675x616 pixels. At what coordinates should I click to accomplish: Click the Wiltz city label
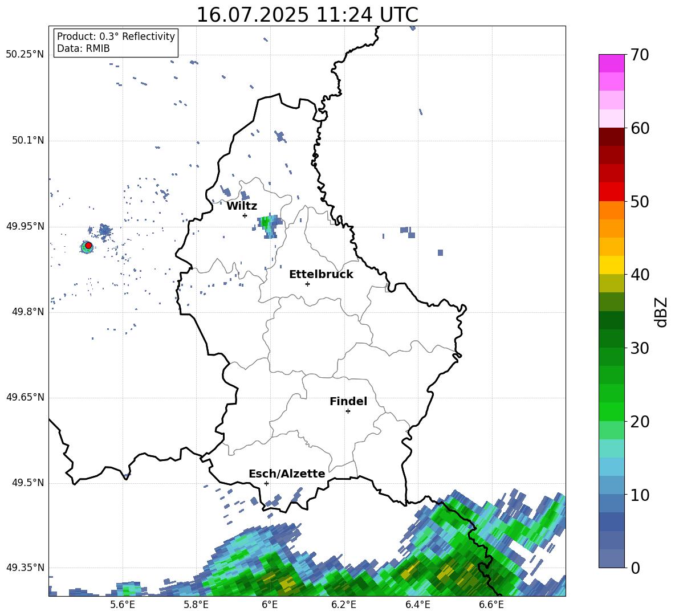242,206
